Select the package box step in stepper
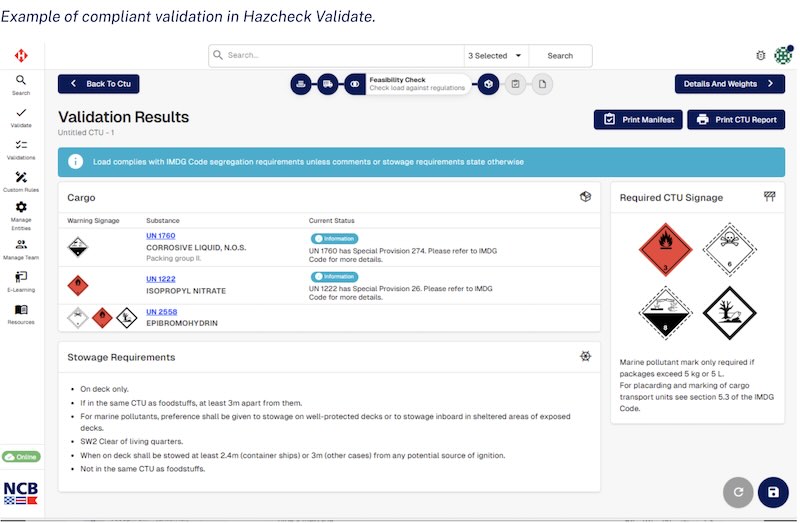 487,85
